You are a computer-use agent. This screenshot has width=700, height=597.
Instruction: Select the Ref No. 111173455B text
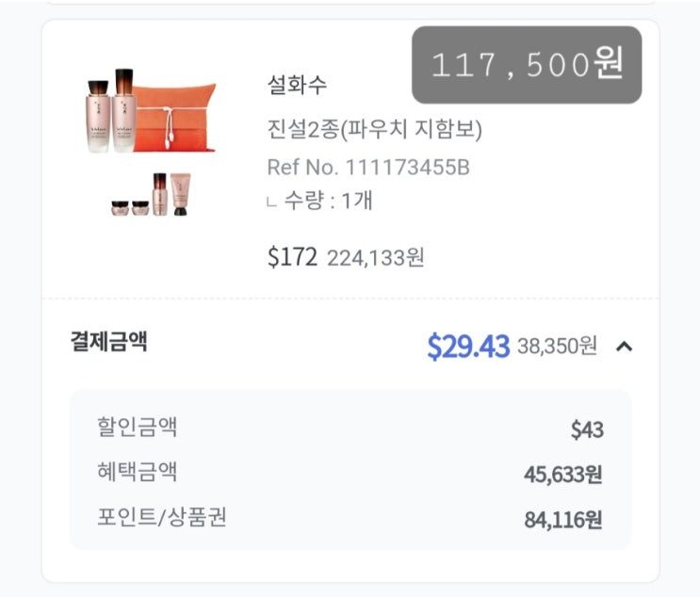click(x=368, y=168)
